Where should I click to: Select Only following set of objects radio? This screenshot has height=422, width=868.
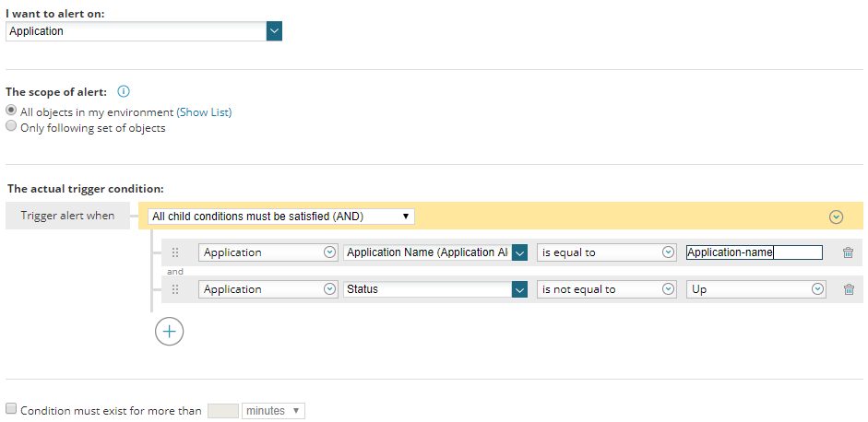point(10,126)
